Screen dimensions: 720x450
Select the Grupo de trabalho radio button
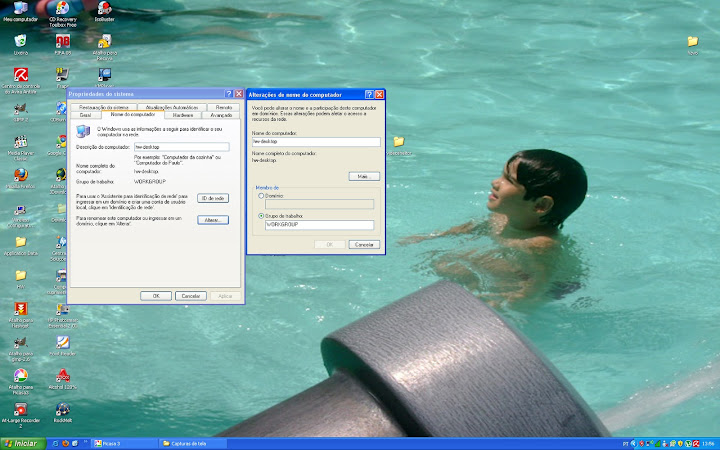(x=260, y=215)
